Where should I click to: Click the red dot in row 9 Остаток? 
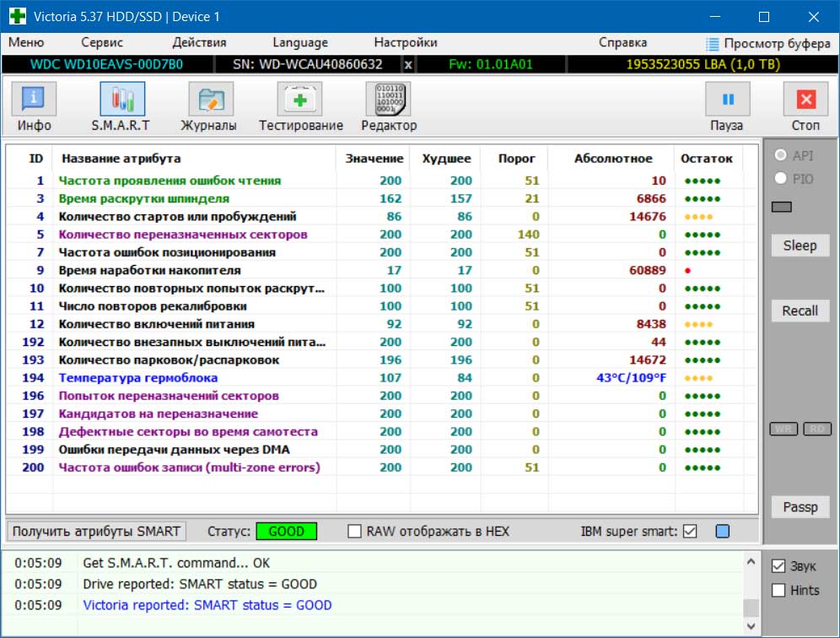[687, 271]
